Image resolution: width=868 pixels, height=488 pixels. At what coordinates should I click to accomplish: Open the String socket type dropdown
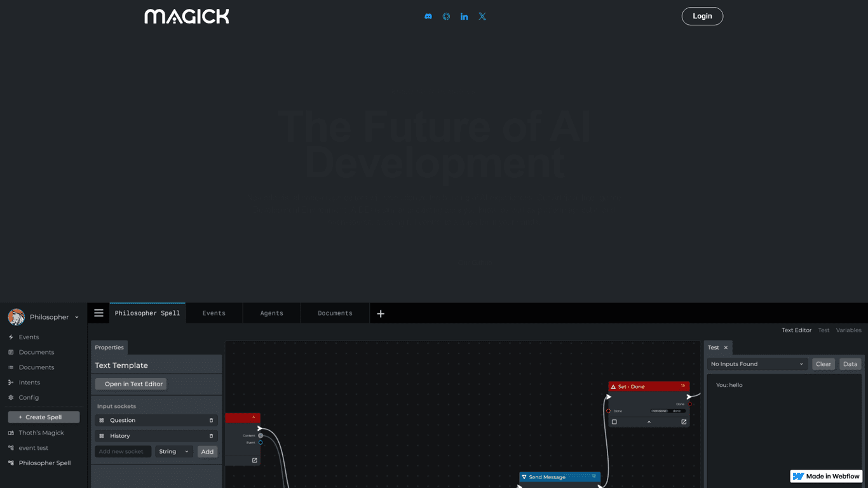tap(173, 452)
